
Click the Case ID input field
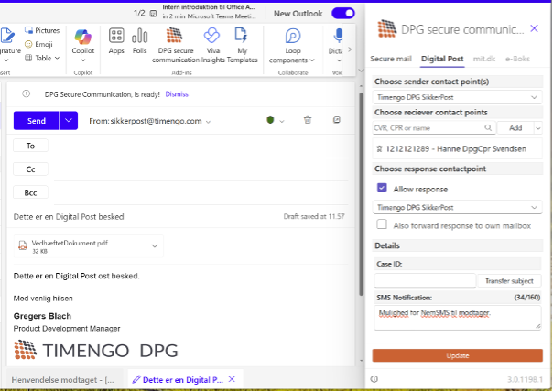425,281
